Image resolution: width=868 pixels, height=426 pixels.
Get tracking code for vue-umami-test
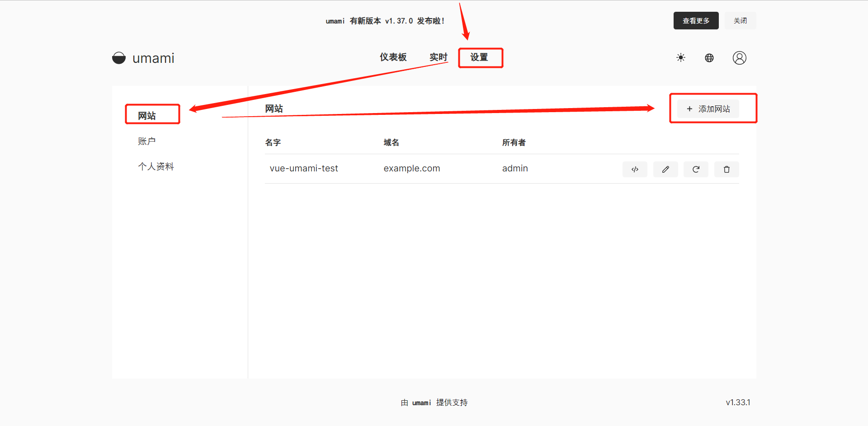pos(635,170)
